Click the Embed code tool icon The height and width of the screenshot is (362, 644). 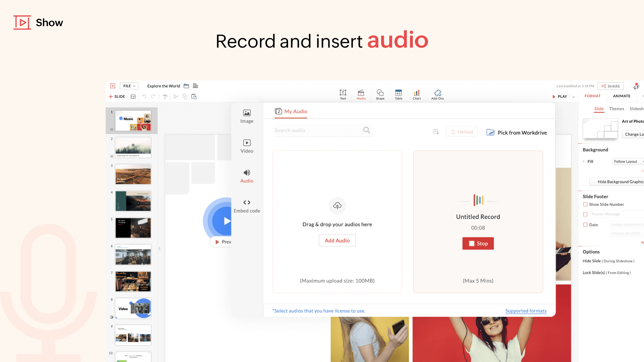(x=247, y=202)
